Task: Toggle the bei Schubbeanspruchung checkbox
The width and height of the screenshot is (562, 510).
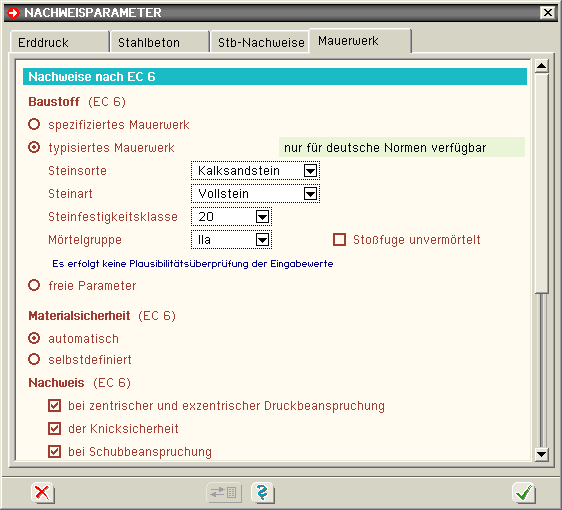Action: [x=54, y=451]
